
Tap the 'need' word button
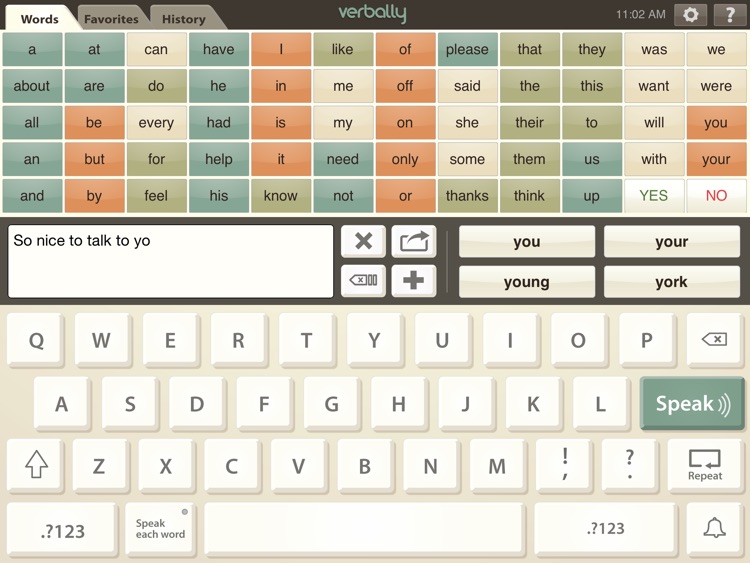343,159
